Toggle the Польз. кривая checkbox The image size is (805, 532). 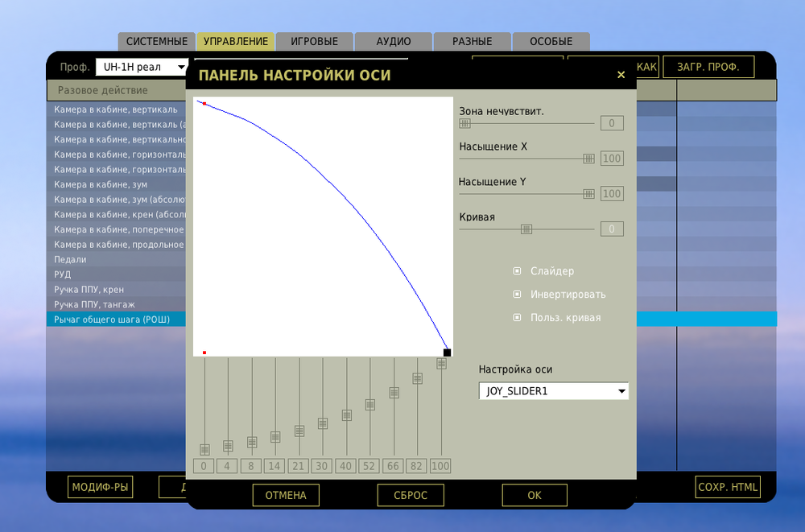517,317
